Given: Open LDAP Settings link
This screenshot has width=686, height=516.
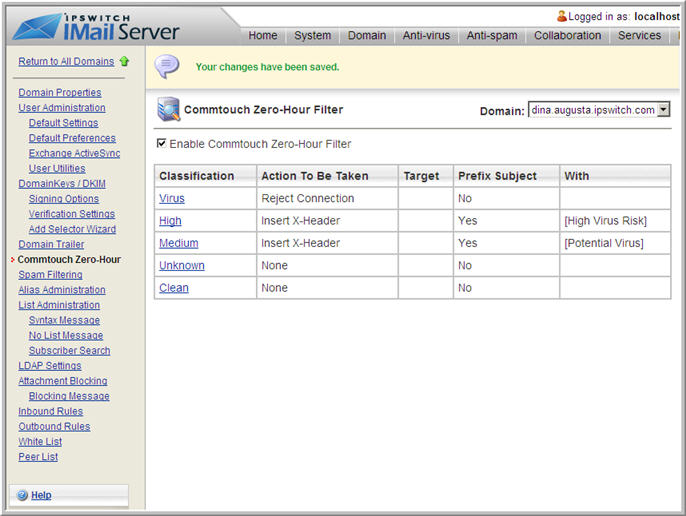Looking at the screenshot, I should point(50,366).
